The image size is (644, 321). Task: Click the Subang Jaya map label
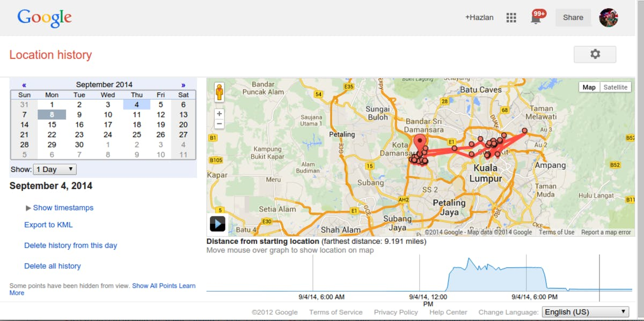tap(398, 223)
